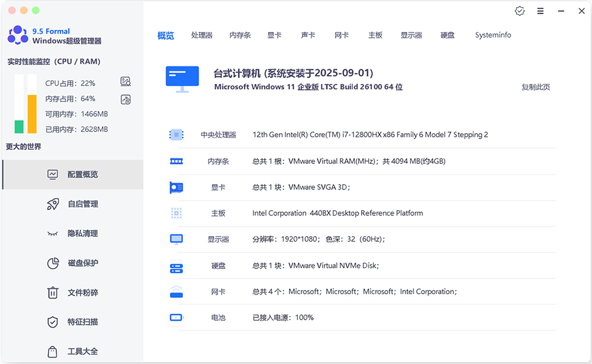
Task: Click the 内存占用：64% text
Action: point(70,99)
